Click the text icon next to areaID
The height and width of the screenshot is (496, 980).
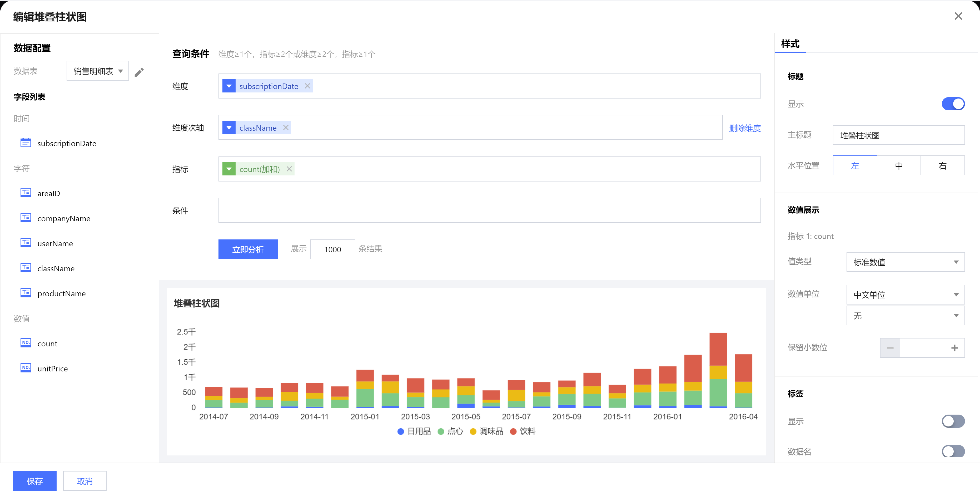[x=26, y=193]
